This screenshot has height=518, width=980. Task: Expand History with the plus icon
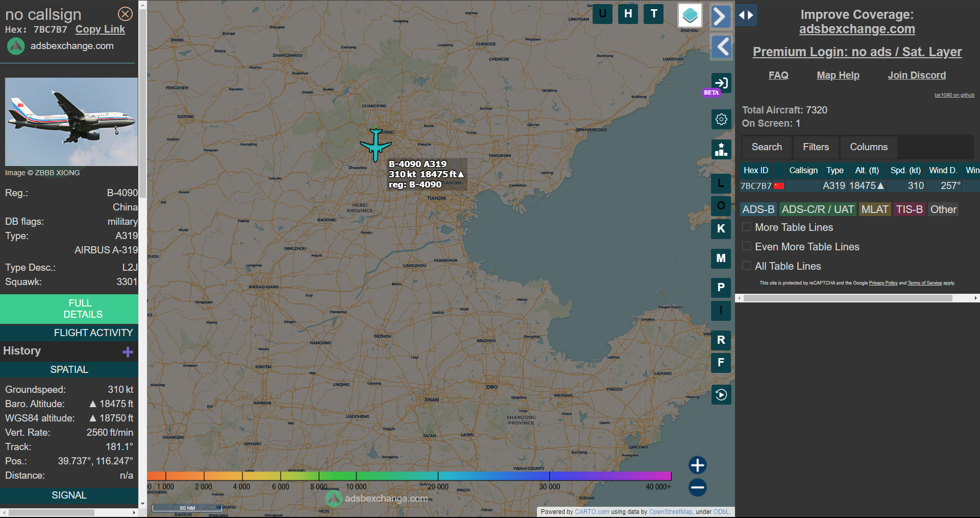[128, 351]
